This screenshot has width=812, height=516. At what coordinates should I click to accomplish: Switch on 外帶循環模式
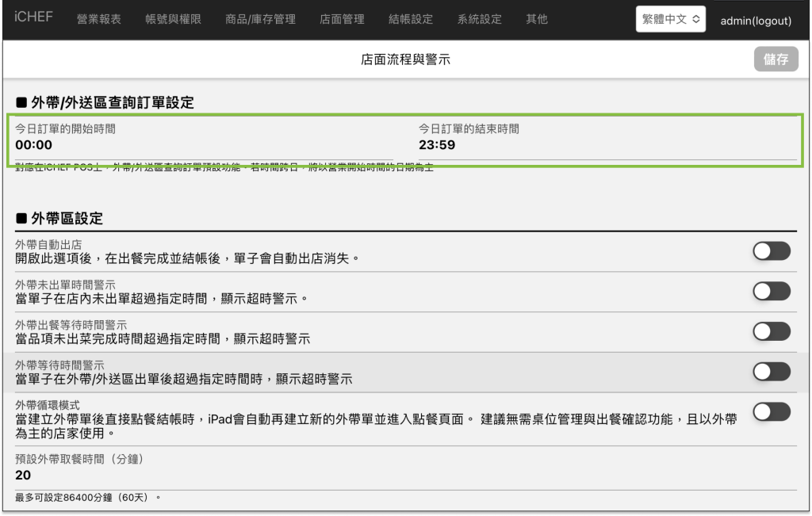coord(772,411)
